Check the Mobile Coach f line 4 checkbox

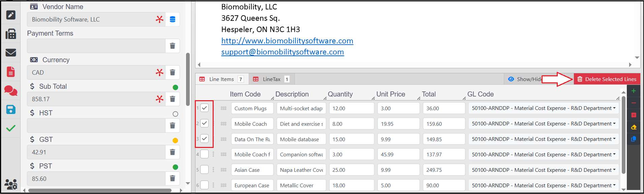point(205,154)
